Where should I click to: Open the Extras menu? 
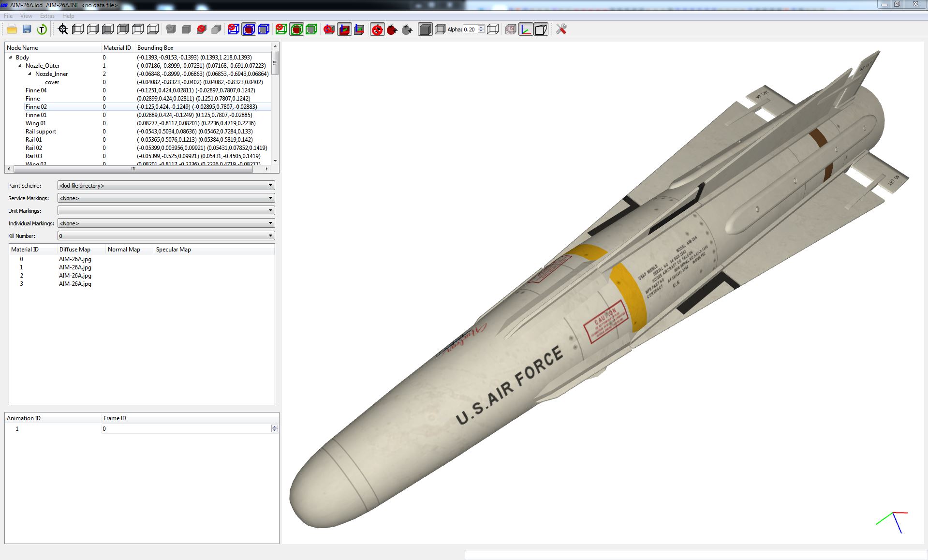(47, 16)
